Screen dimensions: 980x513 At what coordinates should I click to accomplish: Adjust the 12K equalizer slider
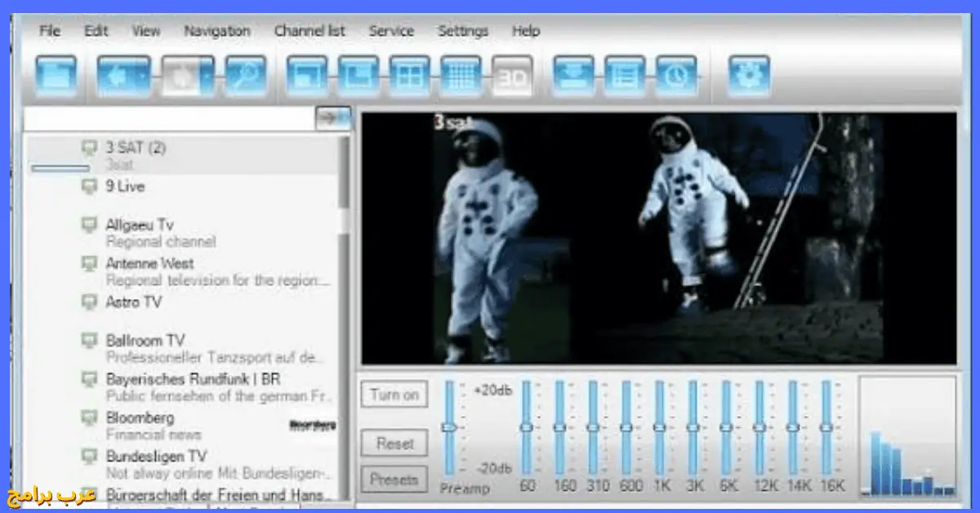pyautogui.click(x=759, y=427)
